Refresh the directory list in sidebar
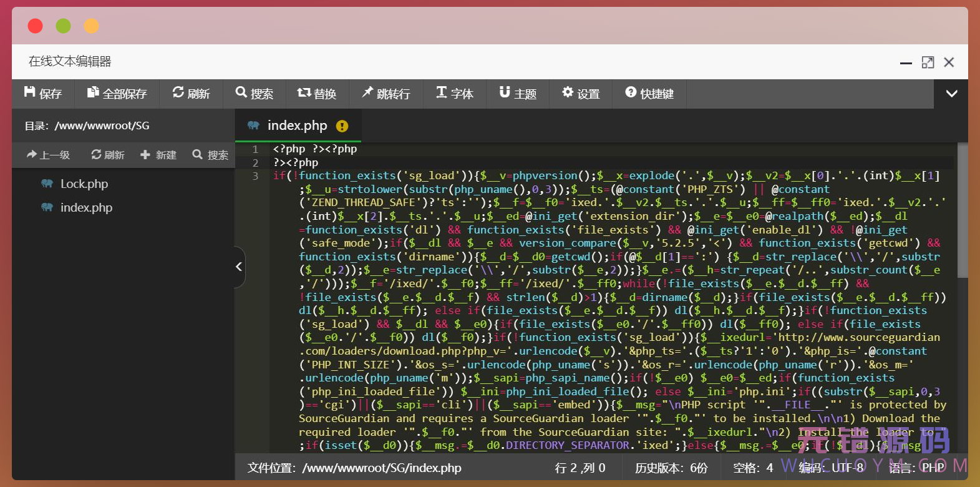Image resolution: width=980 pixels, height=487 pixels. click(108, 155)
